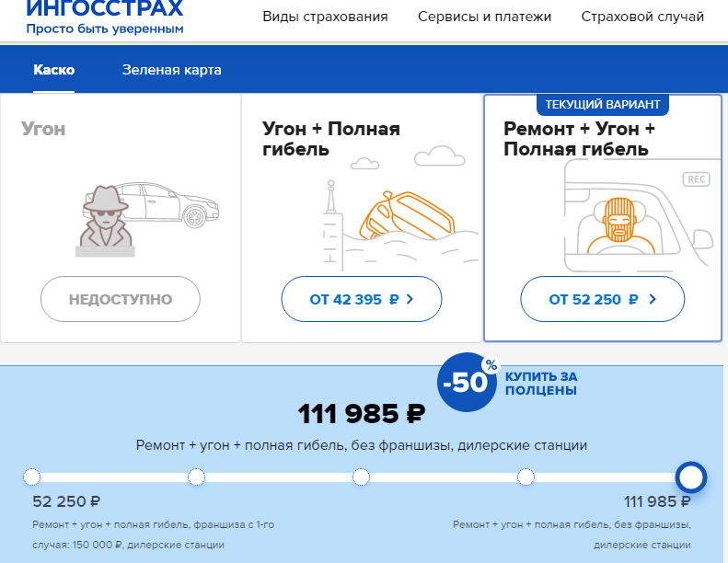Click the REC badge icon

click(696, 179)
